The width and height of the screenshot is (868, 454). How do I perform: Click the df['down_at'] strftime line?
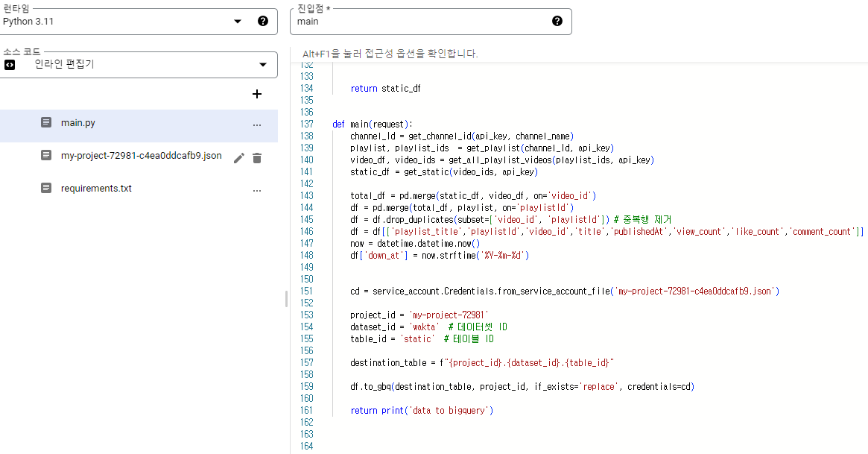tap(440, 256)
